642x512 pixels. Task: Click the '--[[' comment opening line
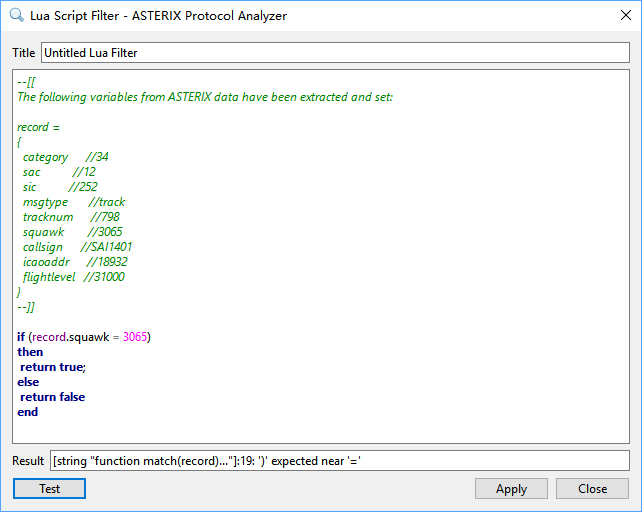pyautogui.click(x=26, y=82)
